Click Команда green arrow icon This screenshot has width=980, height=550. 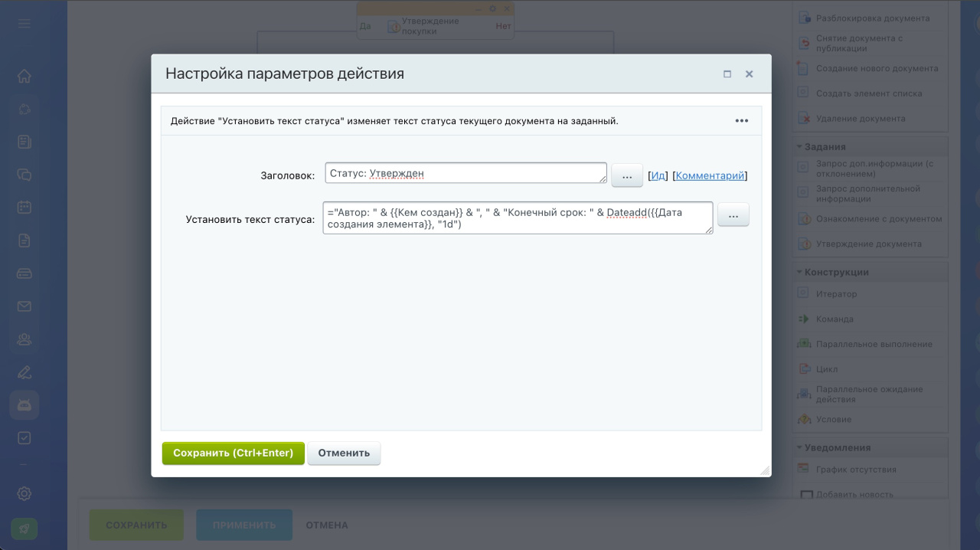pos(804,319)
